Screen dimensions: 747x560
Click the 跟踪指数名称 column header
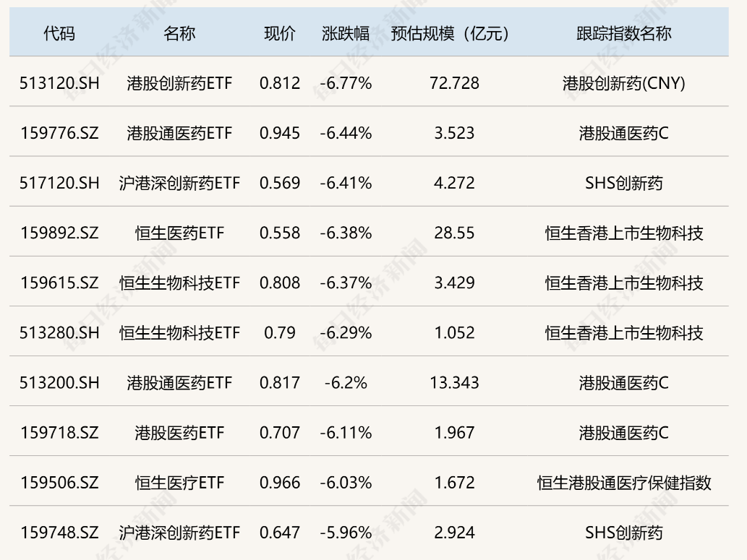pos(623,33)
